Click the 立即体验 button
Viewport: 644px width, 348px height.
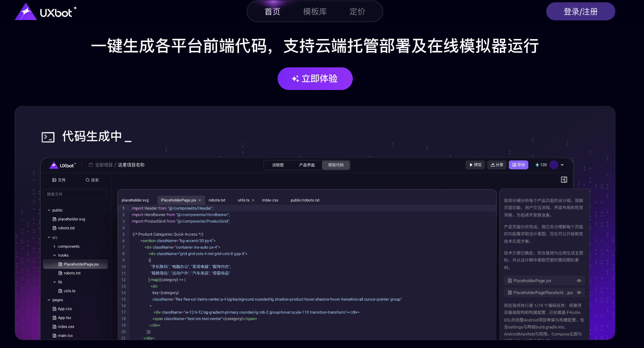[x=315, y=79]
